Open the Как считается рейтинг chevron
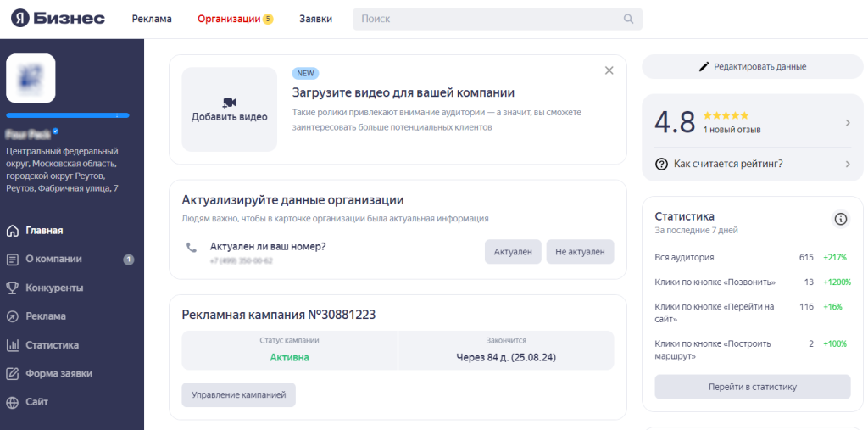Viewport: 868px width, 430px height. [x=848, y=164]
